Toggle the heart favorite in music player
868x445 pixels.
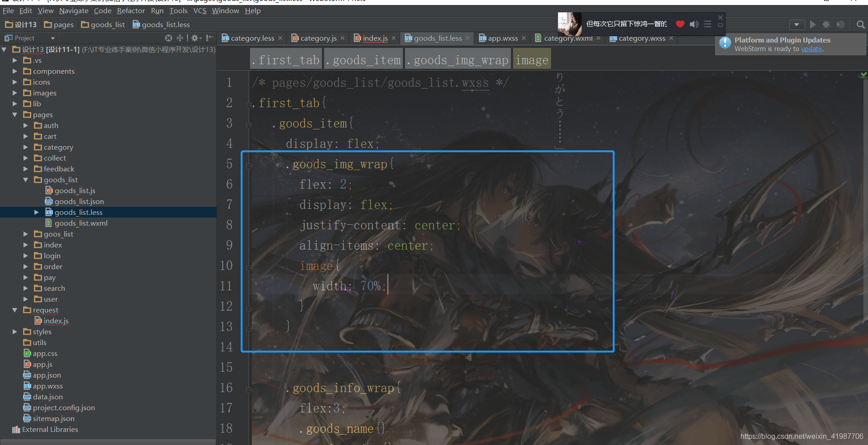coord(680,24)
